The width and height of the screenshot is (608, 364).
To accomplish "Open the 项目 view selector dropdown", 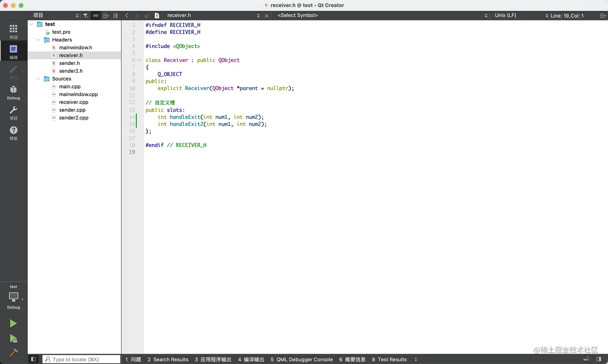I will tap(55, 16).
